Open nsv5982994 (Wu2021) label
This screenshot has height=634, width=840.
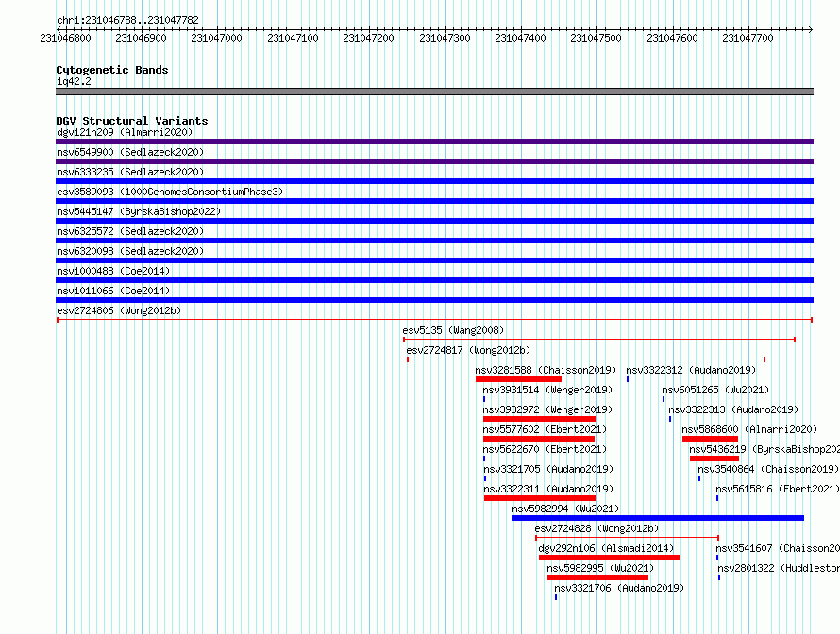[565, 509]
